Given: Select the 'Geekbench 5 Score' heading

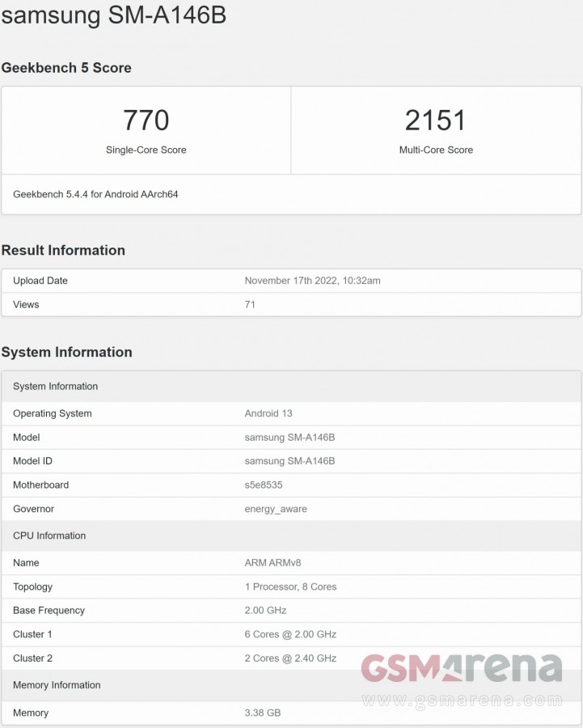Looking at the screenshot, I should coord(66,68).
